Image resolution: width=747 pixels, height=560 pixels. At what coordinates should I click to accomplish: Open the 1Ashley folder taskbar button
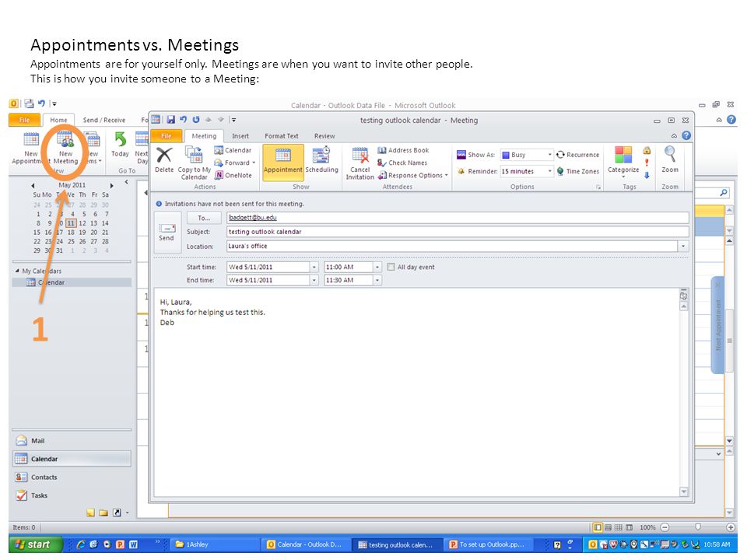click(x=215, y=544)
